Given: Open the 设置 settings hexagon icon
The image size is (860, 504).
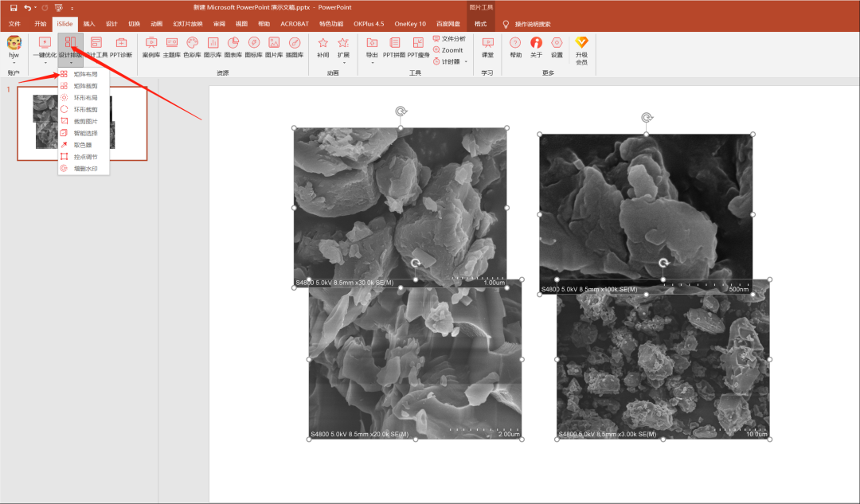Looking at the screenshot, I should [557, 42].
